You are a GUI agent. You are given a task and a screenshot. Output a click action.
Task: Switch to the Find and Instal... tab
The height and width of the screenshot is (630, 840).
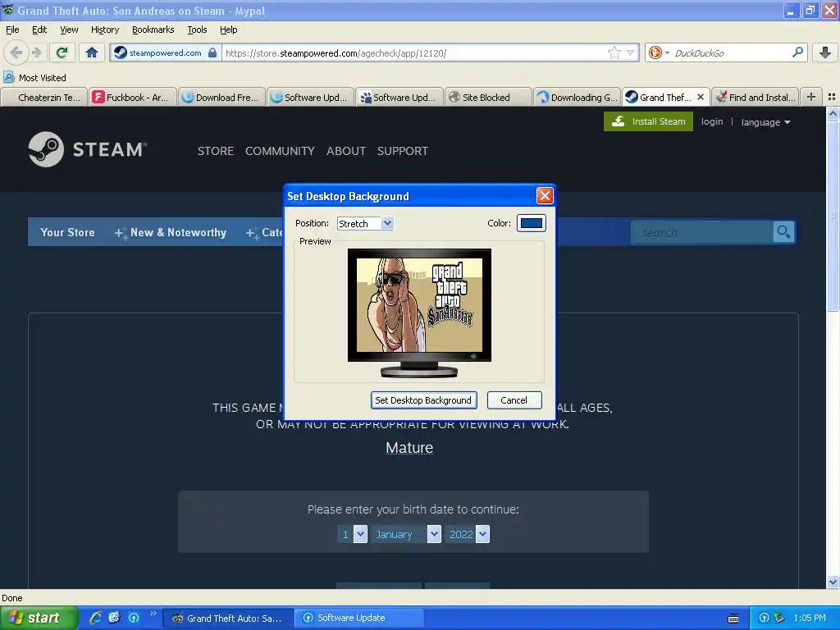756,97
